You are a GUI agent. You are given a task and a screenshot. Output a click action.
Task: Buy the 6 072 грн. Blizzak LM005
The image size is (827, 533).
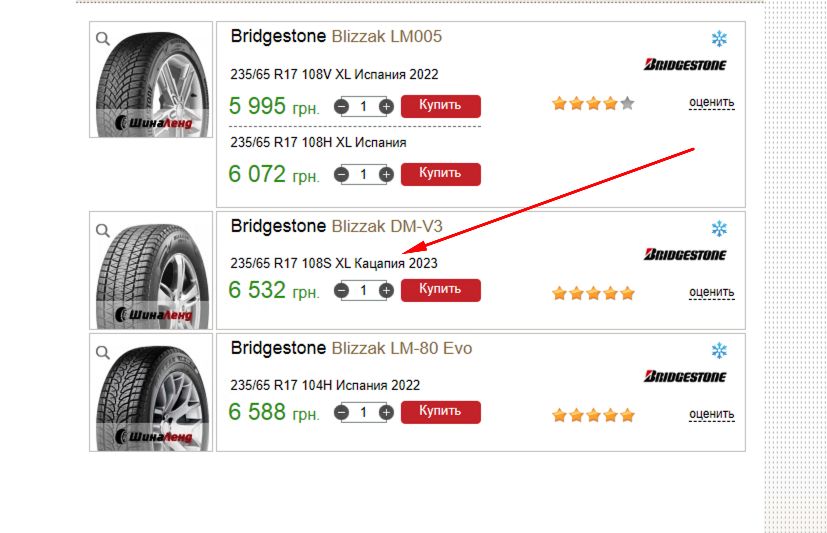[440, 174]
